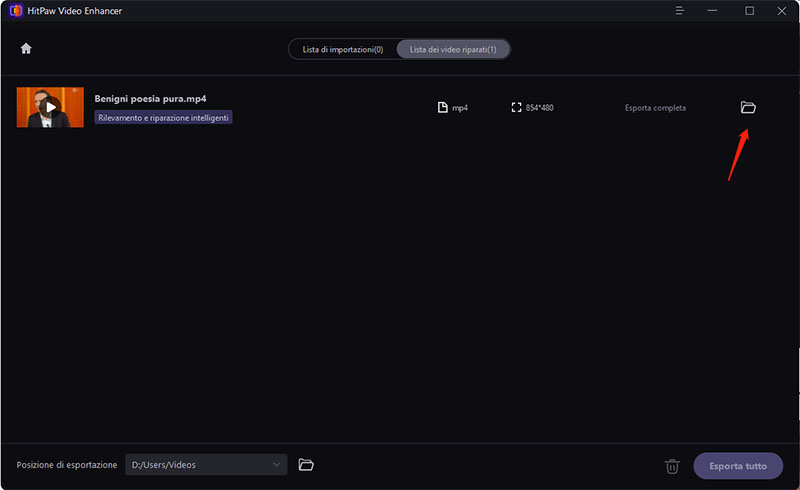Go to the Home screen icon
The width and height of the screenshot is (800, 490).
pos(26,48)
